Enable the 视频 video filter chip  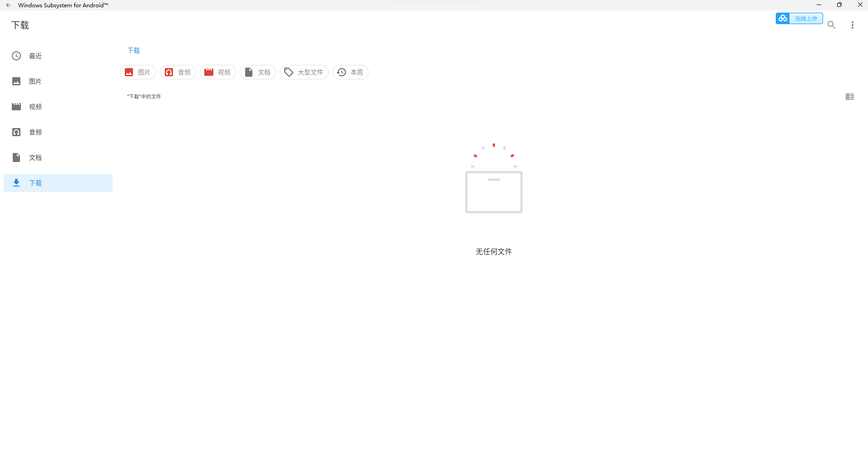click(218, 72)
